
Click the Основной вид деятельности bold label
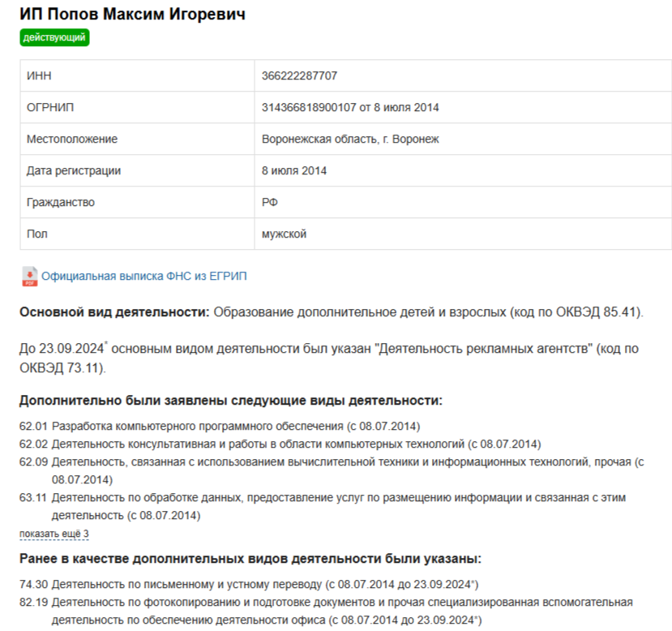click(114, 312)
